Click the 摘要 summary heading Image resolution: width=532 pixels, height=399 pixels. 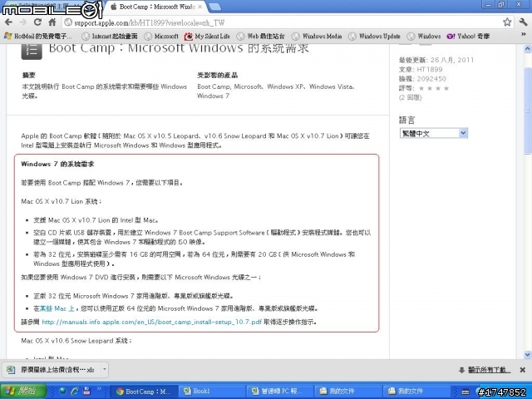[x=28, y=75]
